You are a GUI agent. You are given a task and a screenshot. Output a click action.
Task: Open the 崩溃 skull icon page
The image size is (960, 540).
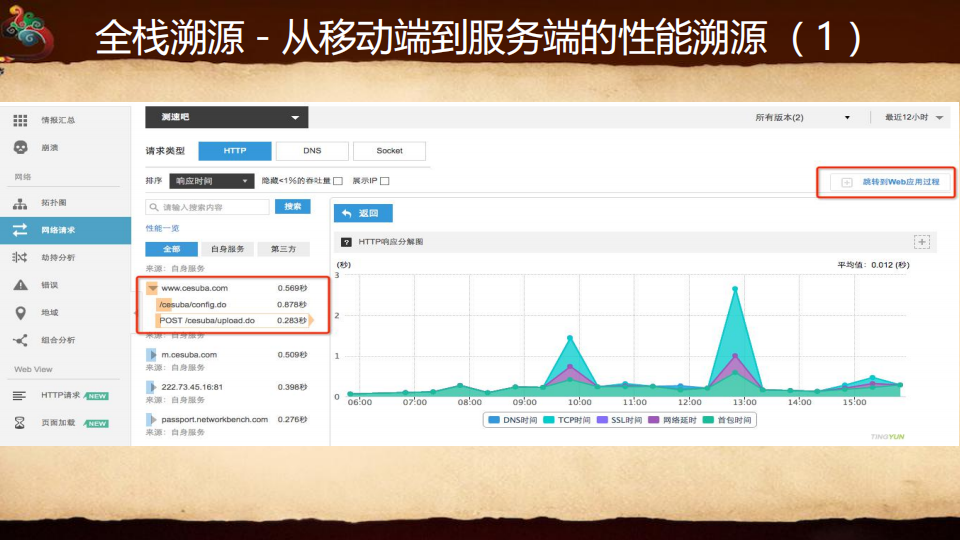[20, 148]
